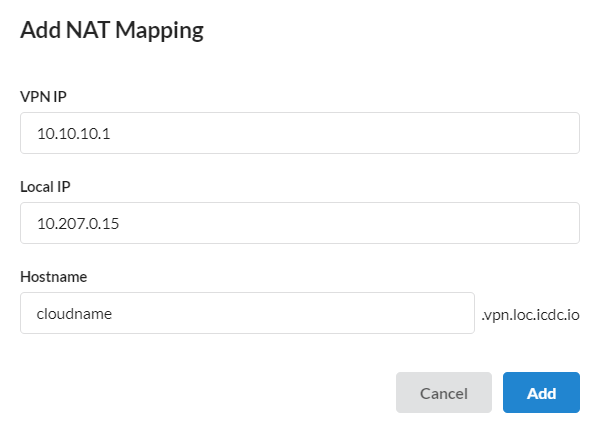The width and height of the screenshot is (602, 432).
Task: Click the gray Cancel button beside Add
Action: [x=444, y=393]
